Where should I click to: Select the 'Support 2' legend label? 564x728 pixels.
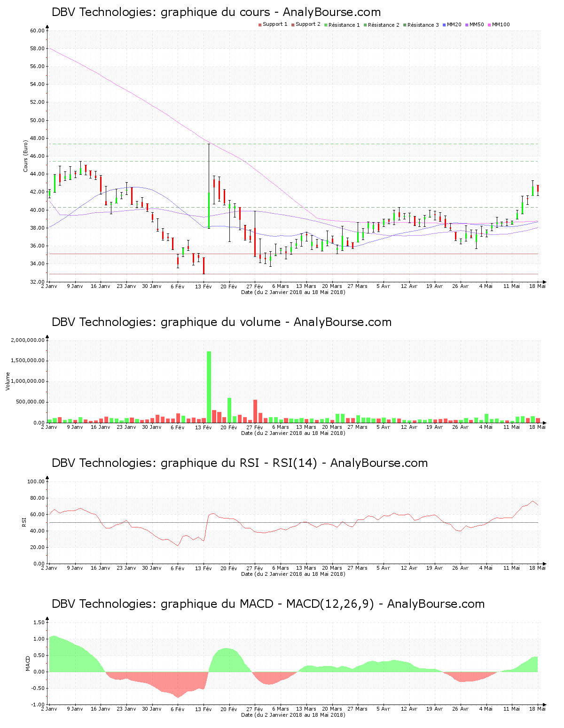[x=308, y=24]
